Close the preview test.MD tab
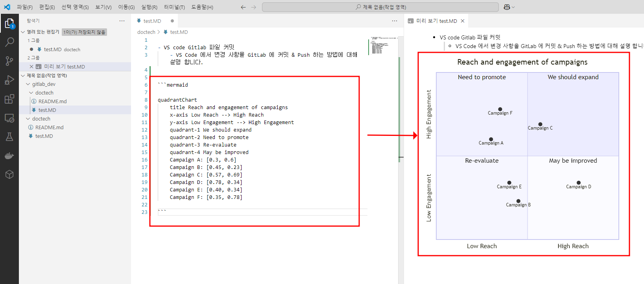Viewport: 644px width, 284px height. (x=463, y=21)
